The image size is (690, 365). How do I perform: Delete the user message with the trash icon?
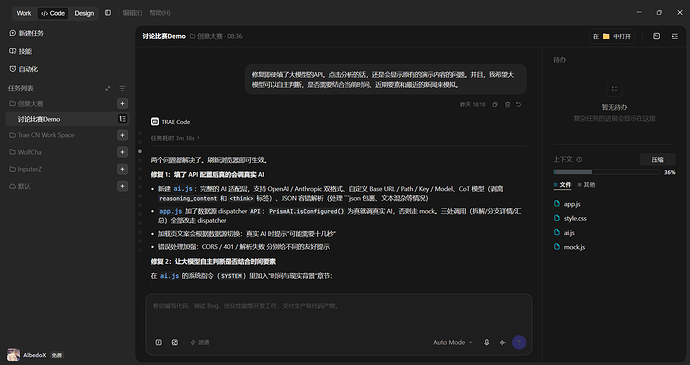(507, 105)
